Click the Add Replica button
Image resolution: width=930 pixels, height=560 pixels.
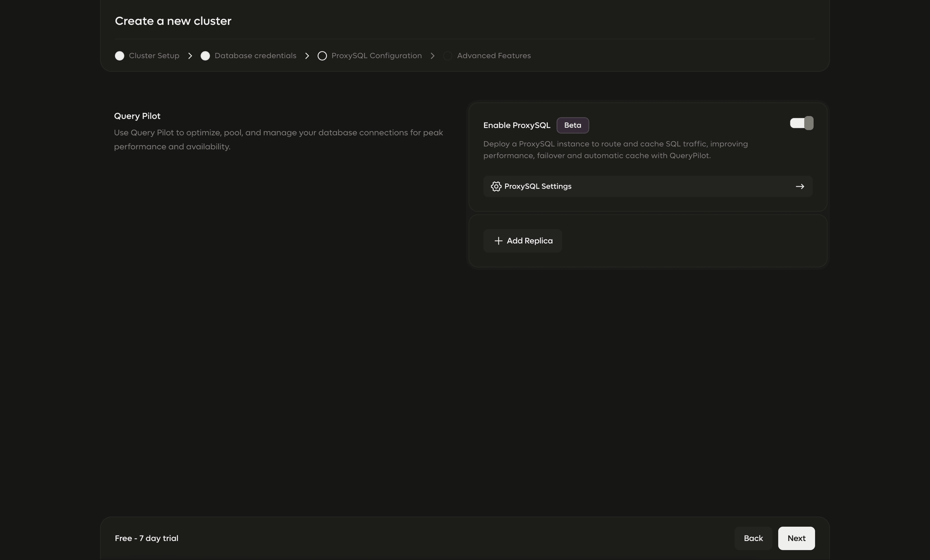pyautogui.click(x=522, y=241)
